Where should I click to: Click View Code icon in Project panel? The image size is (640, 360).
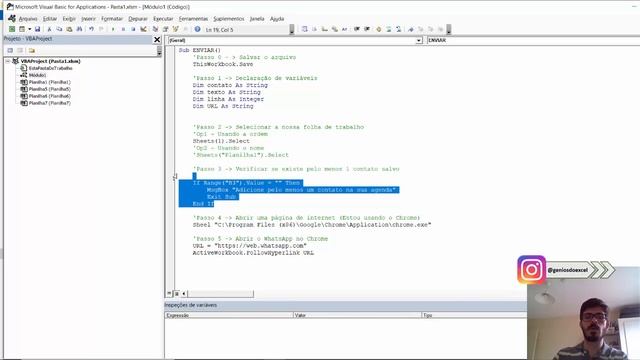pos(10,51)
